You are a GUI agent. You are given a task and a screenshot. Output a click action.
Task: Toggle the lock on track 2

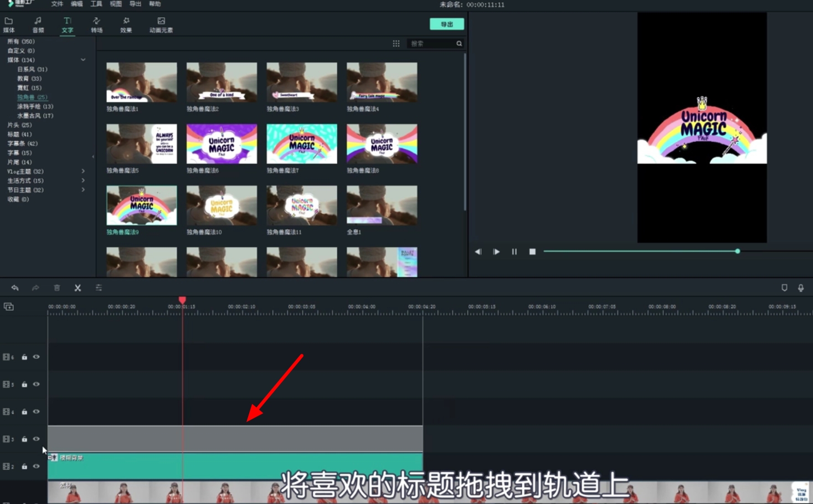coord(24,467)
